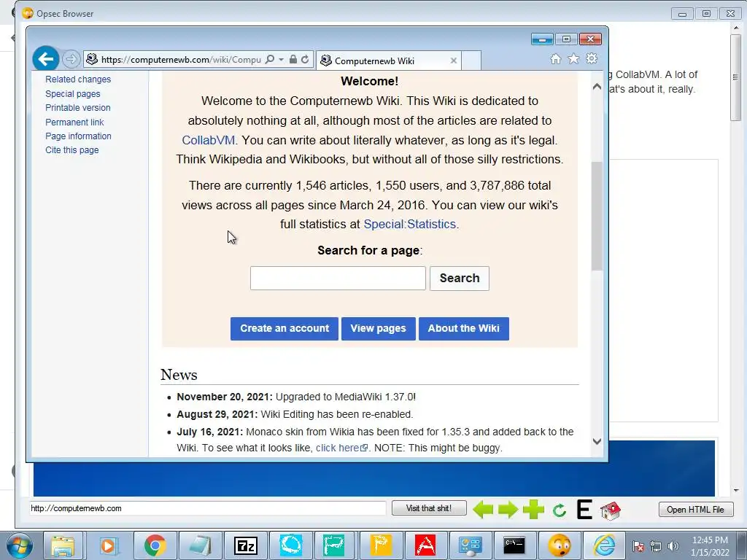747x560 pixels.
Task: Open the Home icon in the IE toolbar
Action: (555, 58)
